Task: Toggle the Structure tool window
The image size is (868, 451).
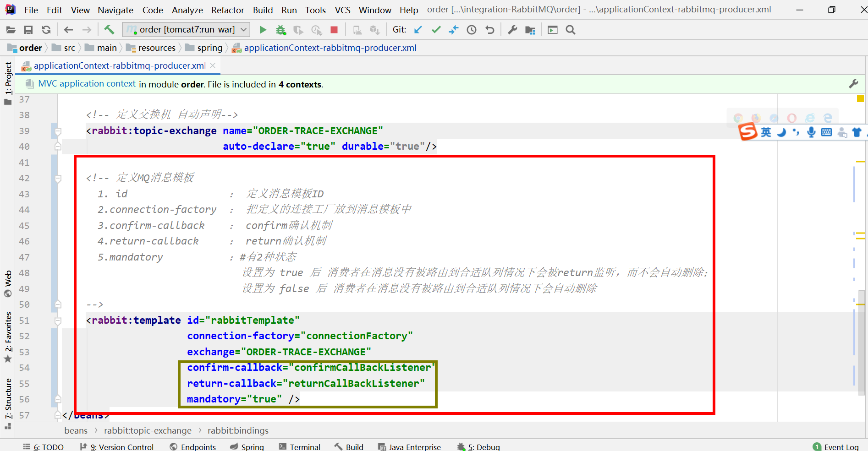Action: 8,404
